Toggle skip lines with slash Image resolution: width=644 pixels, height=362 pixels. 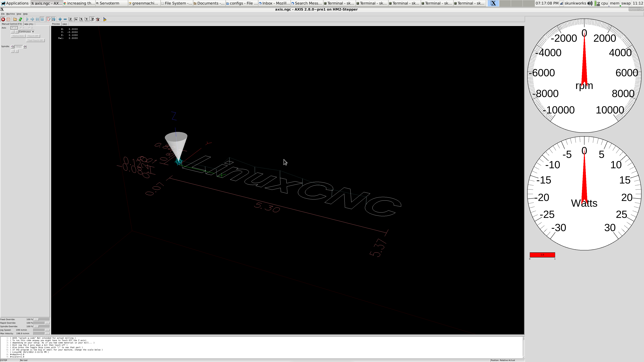coord(48,19)
